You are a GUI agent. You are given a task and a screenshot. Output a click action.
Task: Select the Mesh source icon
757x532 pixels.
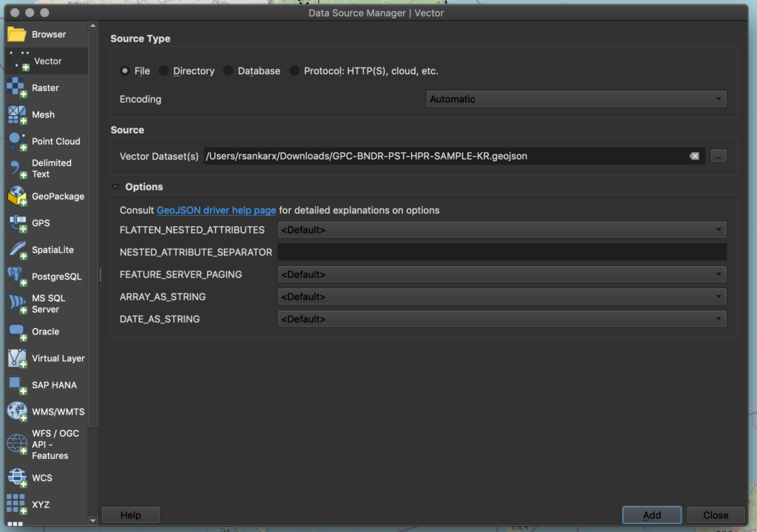coord(46,115)
